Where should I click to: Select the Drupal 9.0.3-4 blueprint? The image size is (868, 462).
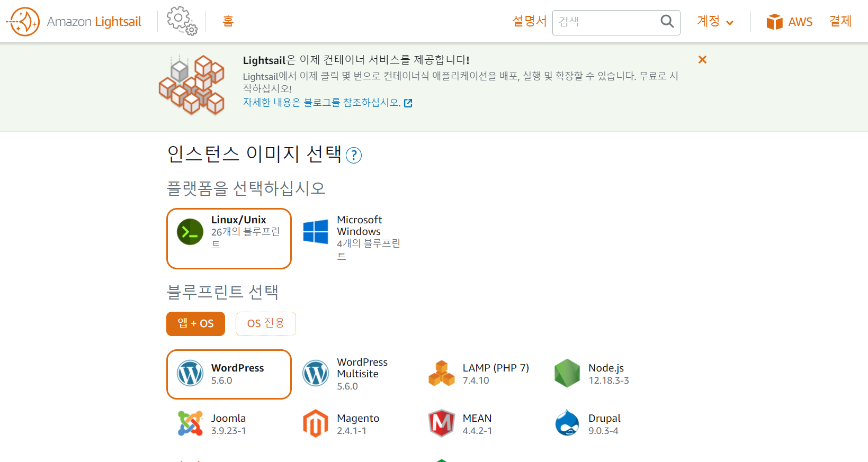606,424
